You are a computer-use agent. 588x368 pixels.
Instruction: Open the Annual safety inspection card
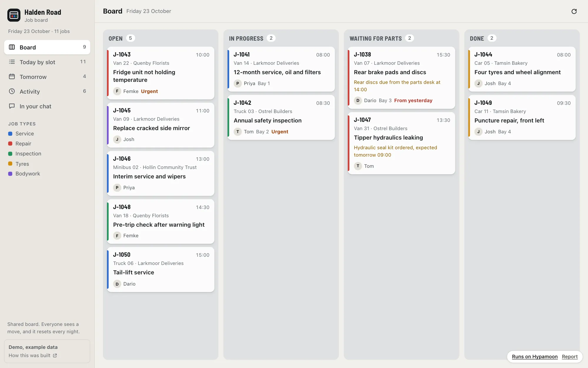(x=281, y=117)
